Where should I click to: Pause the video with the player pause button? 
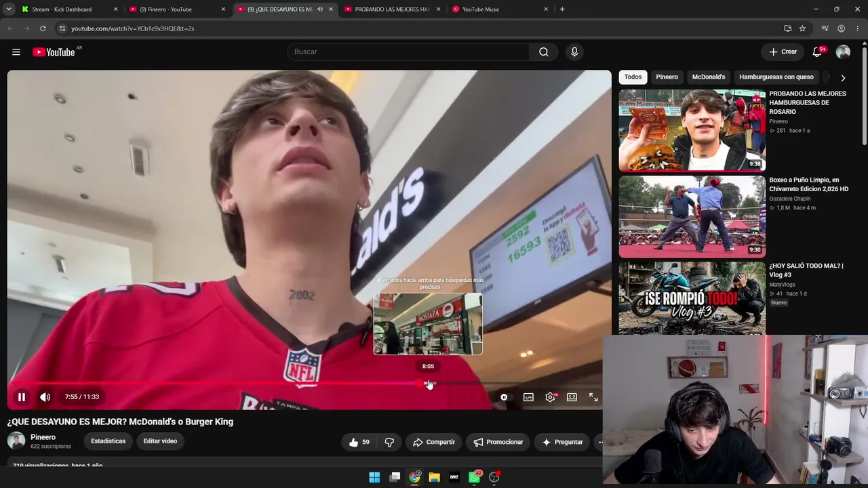click(22, 397)
